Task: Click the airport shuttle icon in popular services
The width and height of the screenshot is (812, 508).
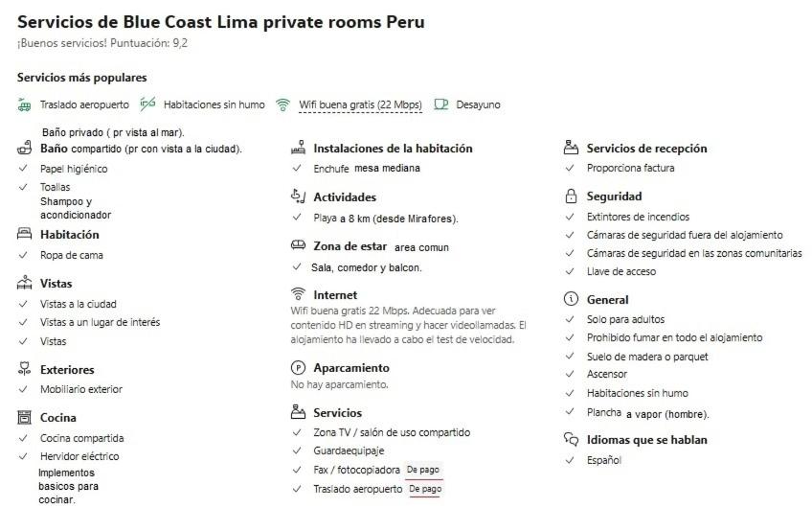Action: [24, 104]
